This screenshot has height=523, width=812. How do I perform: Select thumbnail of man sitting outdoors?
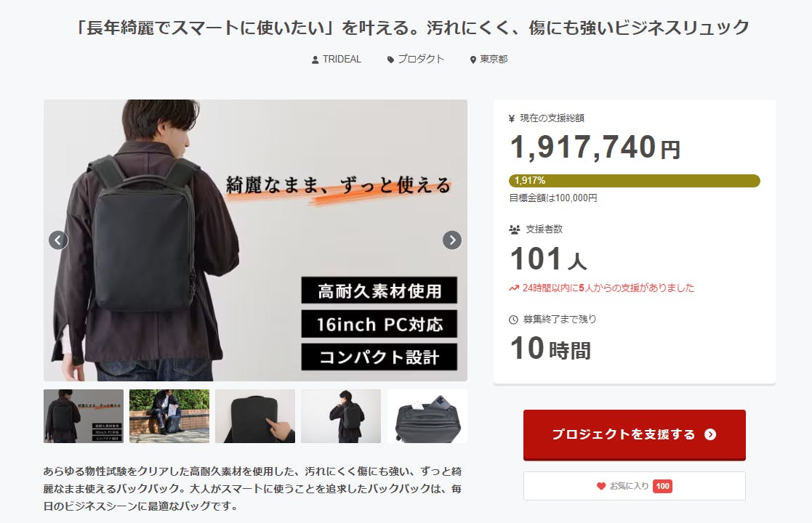(x=169, y=416)
